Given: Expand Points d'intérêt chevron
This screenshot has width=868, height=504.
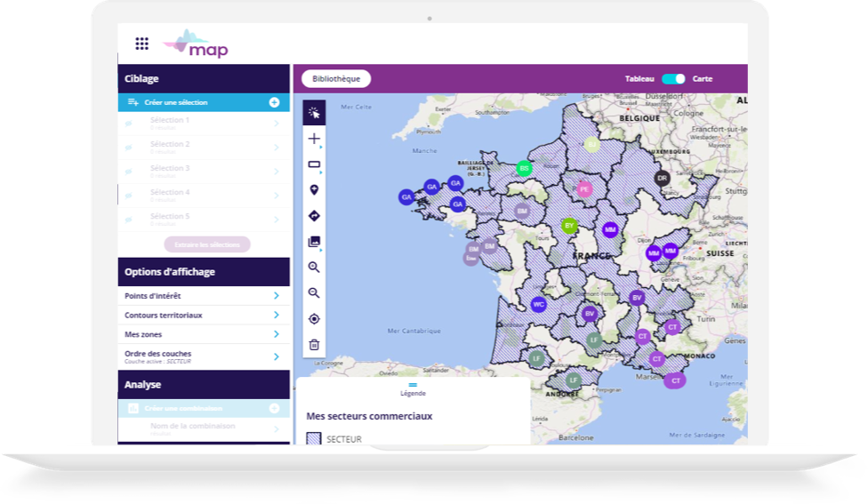Looking at the screenshot, I should (x=277, y=295).
